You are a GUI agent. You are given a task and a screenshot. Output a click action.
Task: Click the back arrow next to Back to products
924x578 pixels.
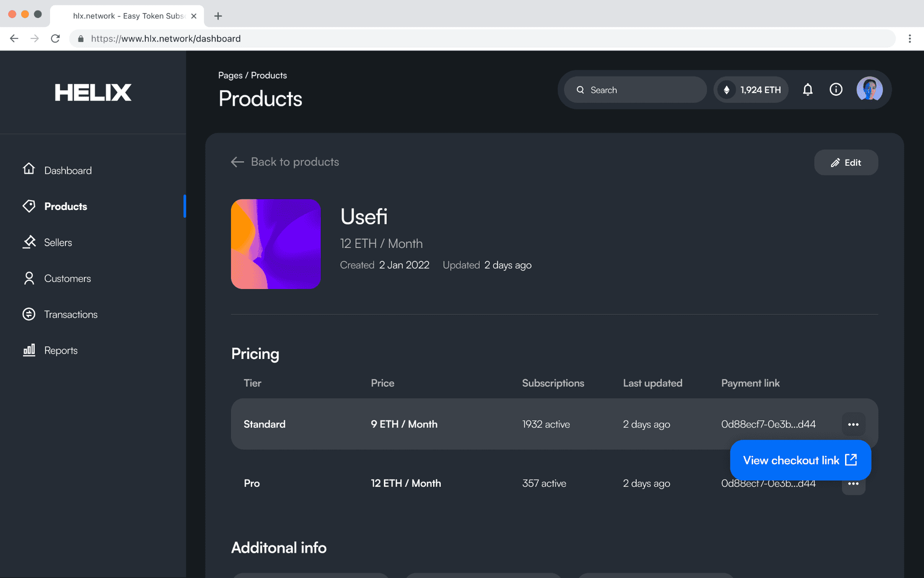tap(237, 162)
